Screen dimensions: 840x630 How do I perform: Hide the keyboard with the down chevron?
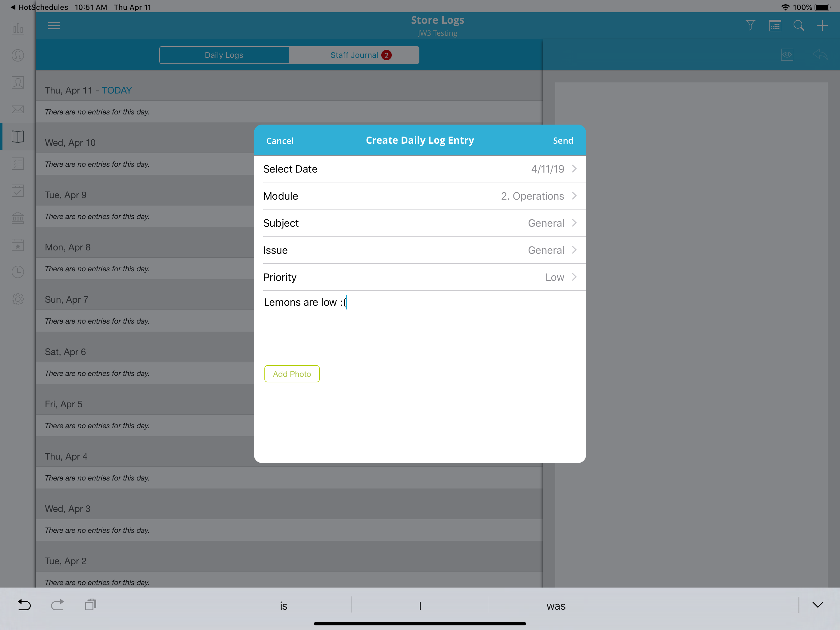[818, 605]
